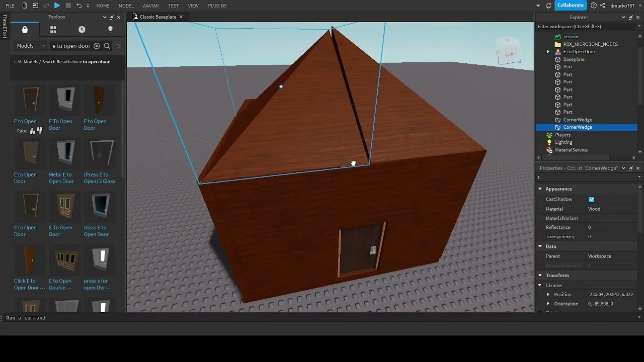Go back via All Models link
The image size is (644, 362).
click(x=26, y=62)
